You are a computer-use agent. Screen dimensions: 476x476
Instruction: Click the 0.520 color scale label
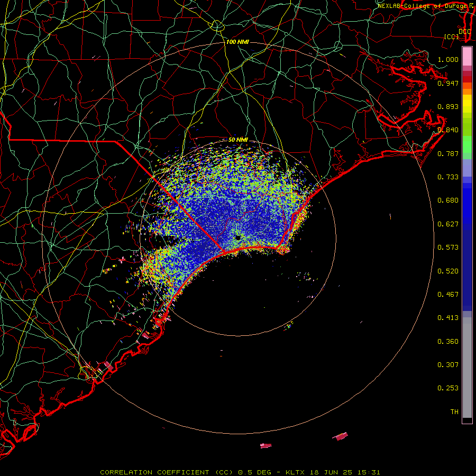pos(448,271)
